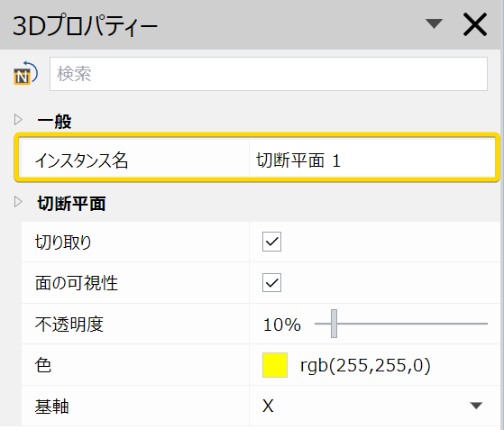Expand the 切断平面 section triangle

(18, 202)
